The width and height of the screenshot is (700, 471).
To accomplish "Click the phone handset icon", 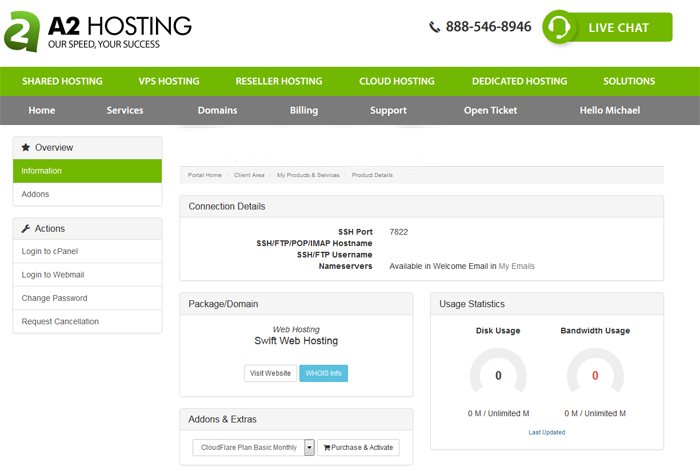I will coord(434,27).
